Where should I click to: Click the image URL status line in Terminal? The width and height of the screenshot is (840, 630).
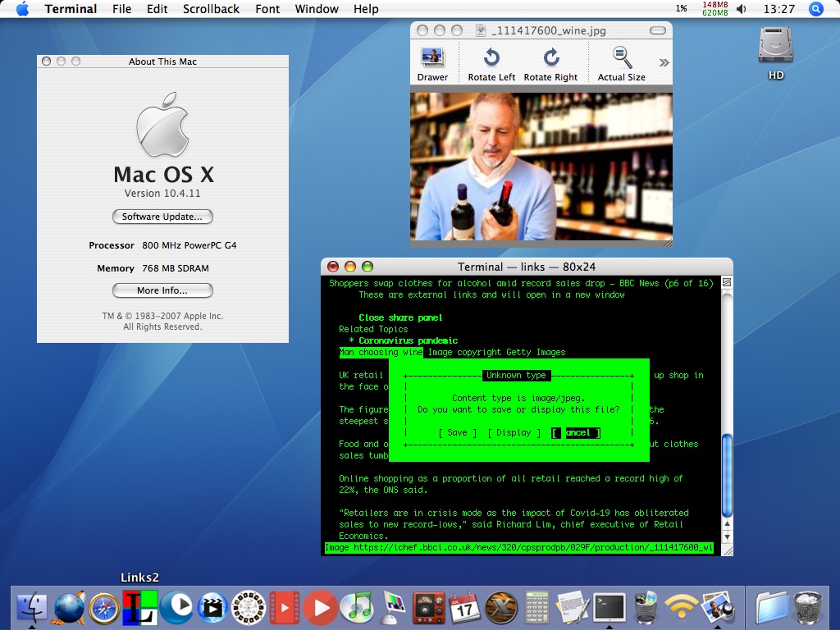[518, 547]
